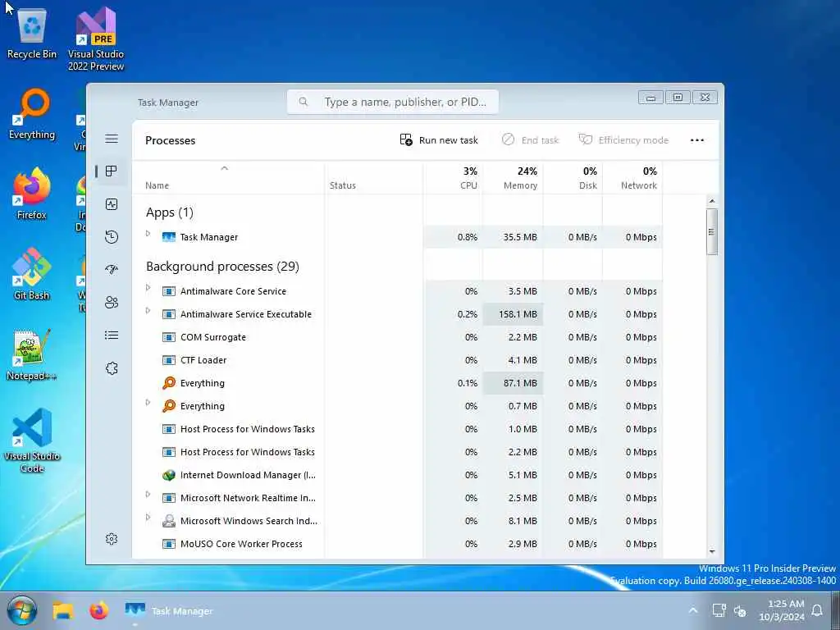
Task: Click the process list scrollbar thumb
Action: tap(711, 231)
